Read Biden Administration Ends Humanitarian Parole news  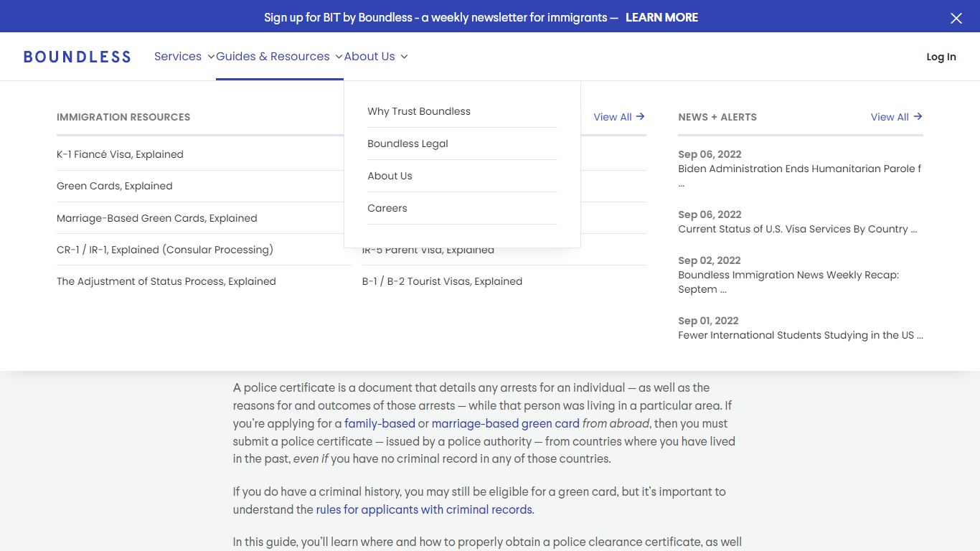tap(800, 176)
